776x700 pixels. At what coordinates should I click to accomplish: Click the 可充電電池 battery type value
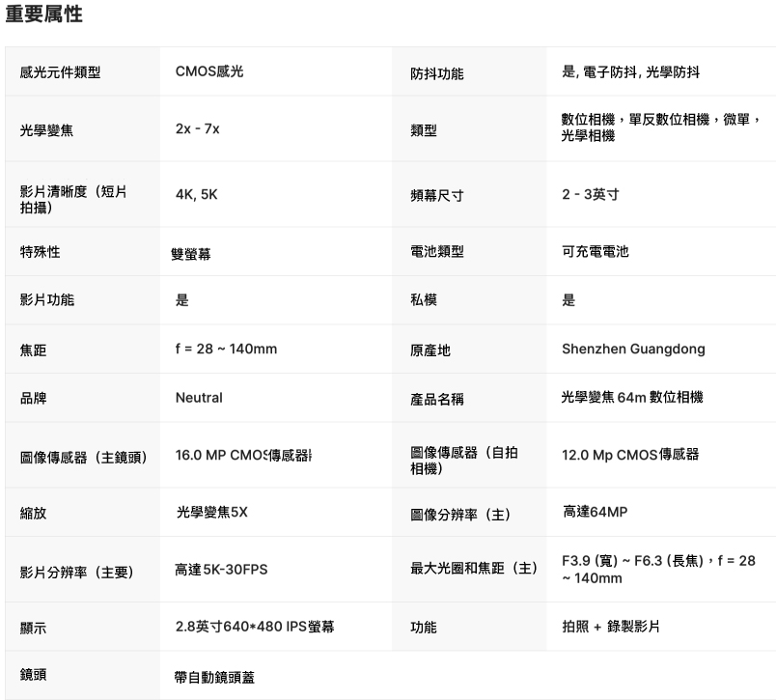595,251
